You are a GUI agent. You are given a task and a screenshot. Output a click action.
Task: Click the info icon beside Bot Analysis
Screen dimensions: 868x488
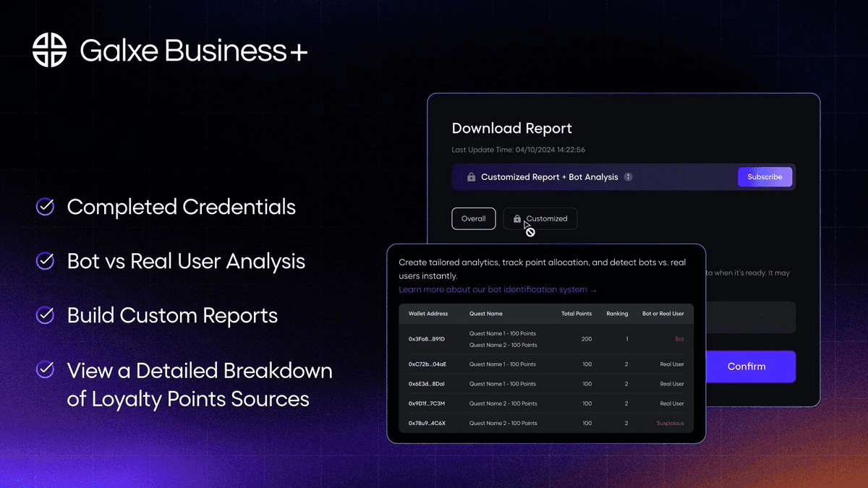click(x=628, y=176)
